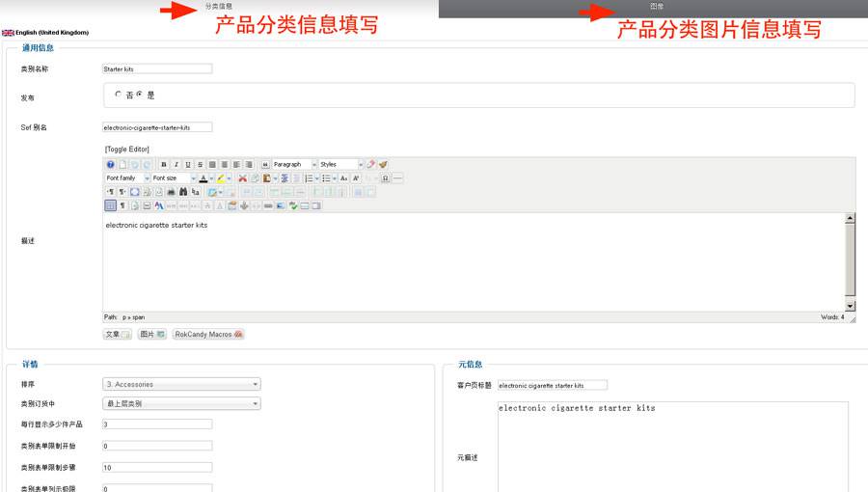Open the Font family dropdown
This screenshot has height=492, width=868.
[127, 178]
